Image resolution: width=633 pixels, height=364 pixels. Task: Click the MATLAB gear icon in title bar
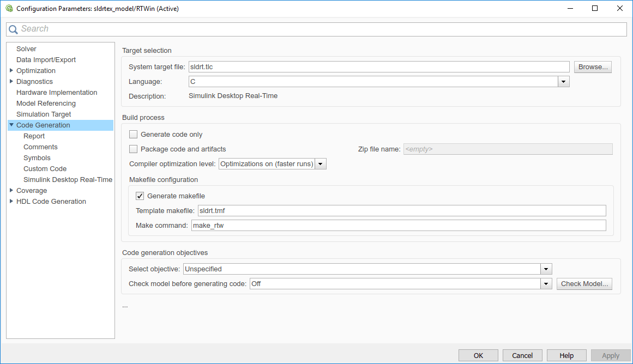pos(9,8)
